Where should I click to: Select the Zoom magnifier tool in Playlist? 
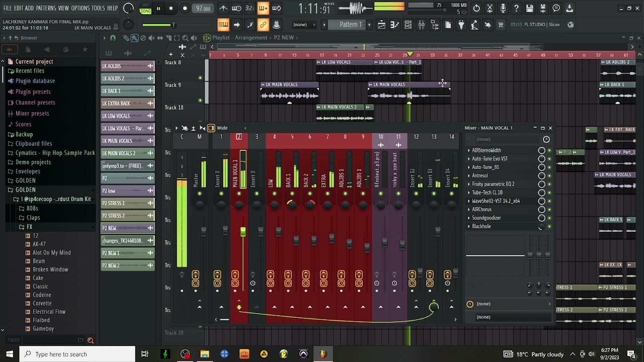point(185,38)
